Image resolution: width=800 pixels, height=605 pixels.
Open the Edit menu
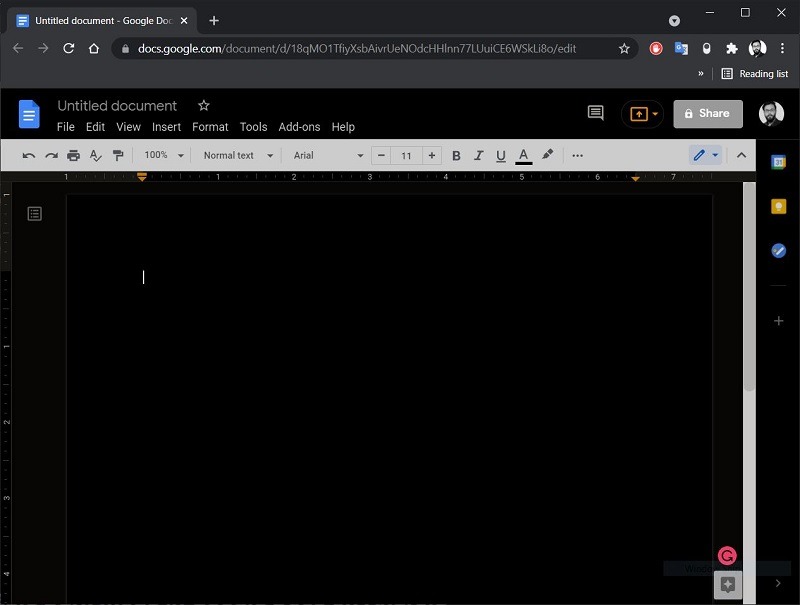point(95,127)
